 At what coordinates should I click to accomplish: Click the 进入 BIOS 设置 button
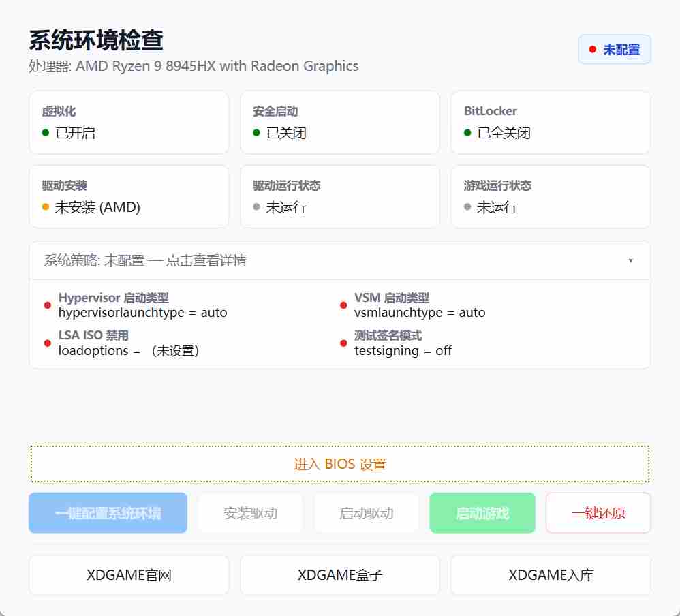tap(339, 464)
